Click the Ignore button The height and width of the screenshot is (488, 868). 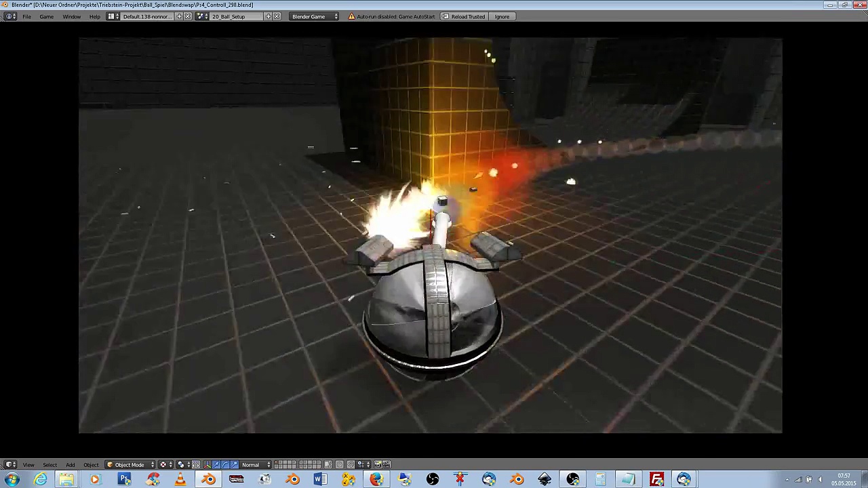(x=502, y=16)
